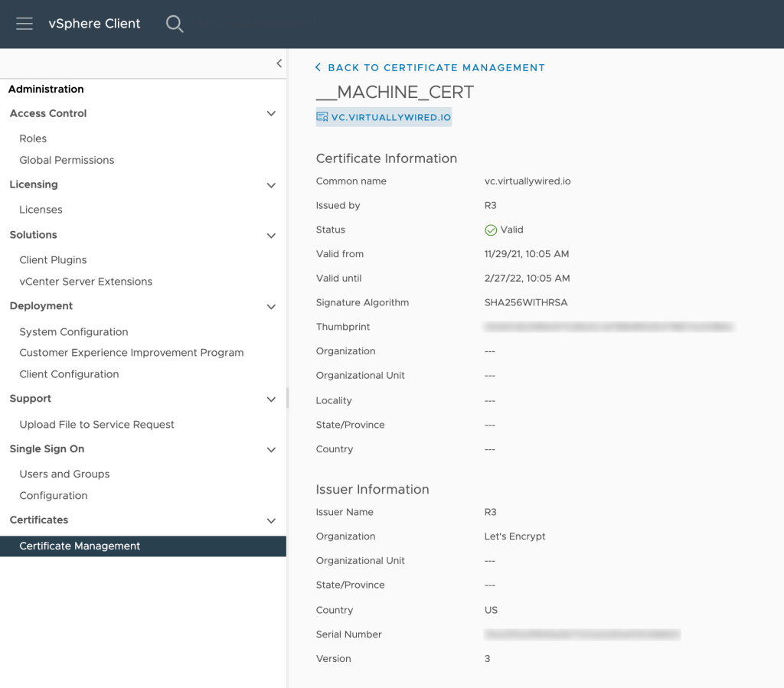Collapse the Single Sign On section
The height and width of the screenshot is (688, 784).
(x=271, y=450)
